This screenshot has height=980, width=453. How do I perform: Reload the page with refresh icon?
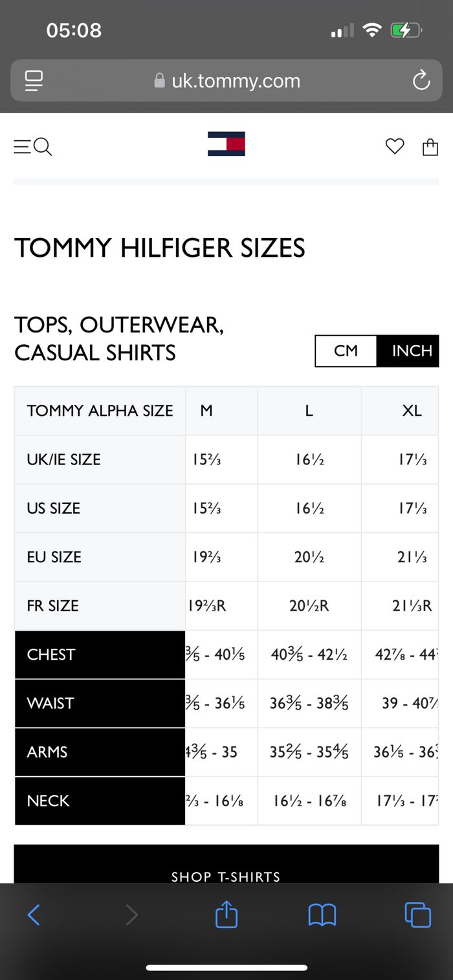[421, 81]
